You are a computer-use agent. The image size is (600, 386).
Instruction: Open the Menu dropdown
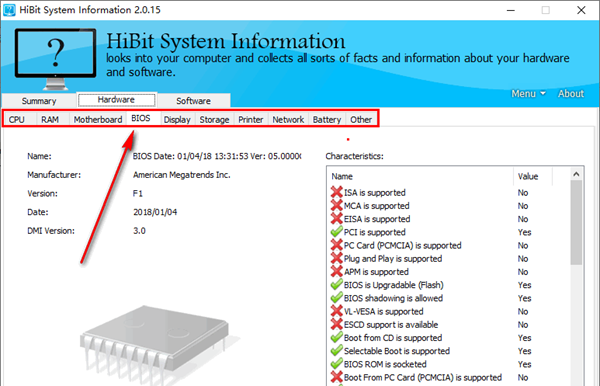coord(528,93)
